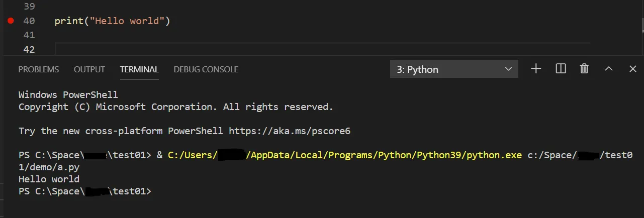This screenshot has height=218, width=644.
Task: Click the "Hello world" output in the terminal
Action: (x=49, y=179)
